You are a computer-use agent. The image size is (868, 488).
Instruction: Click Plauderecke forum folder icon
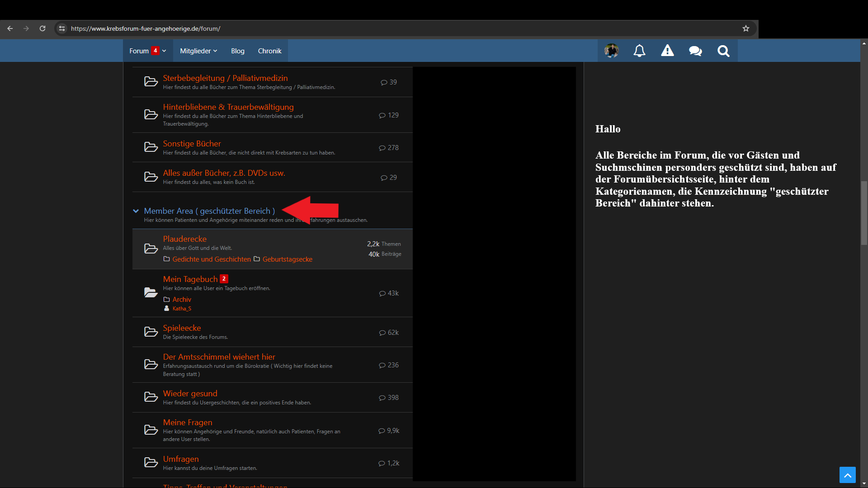pyautogui.click(x=151, y=249)
